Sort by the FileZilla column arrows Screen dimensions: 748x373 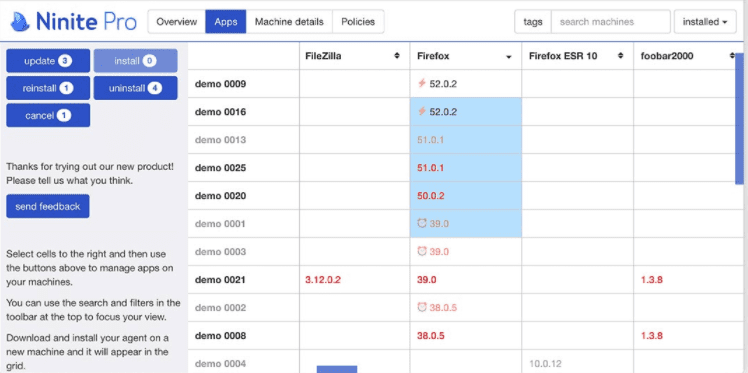pos(397,56)
